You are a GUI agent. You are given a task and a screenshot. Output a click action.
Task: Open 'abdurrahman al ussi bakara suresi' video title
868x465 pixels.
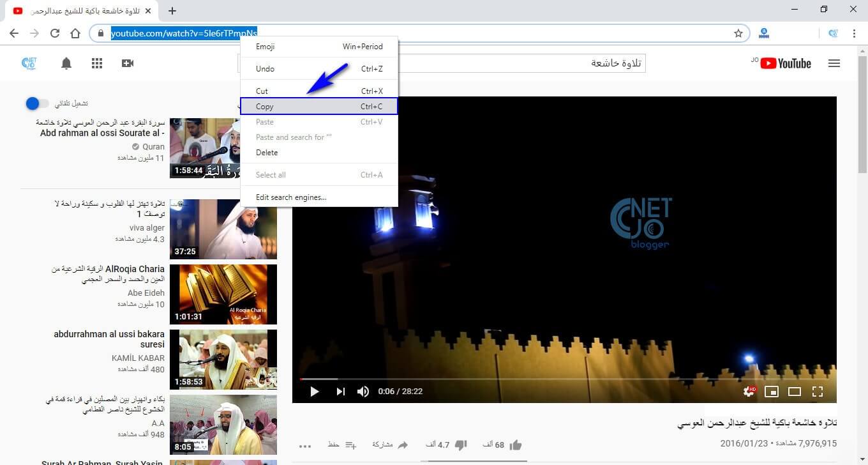click(x=109, y=339)
